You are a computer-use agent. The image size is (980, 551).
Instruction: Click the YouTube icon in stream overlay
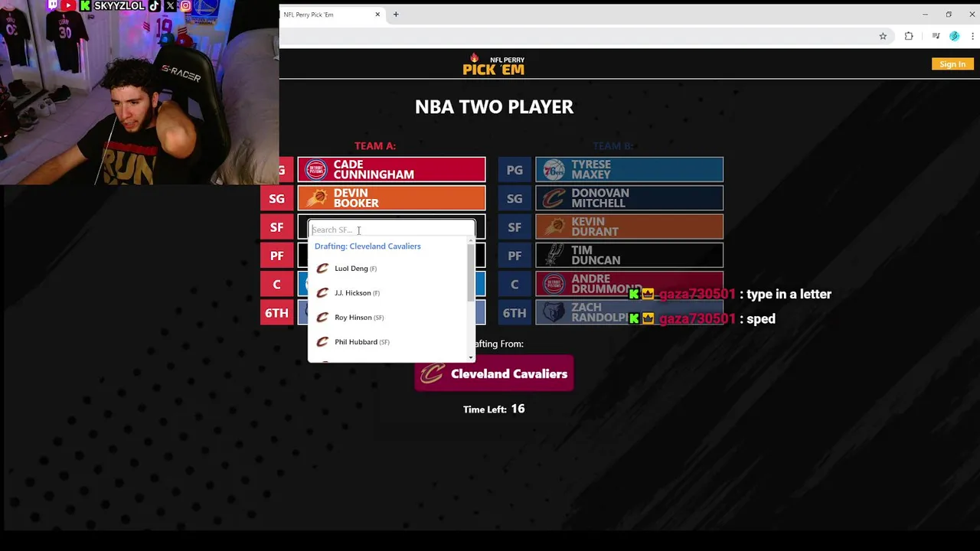68,5
